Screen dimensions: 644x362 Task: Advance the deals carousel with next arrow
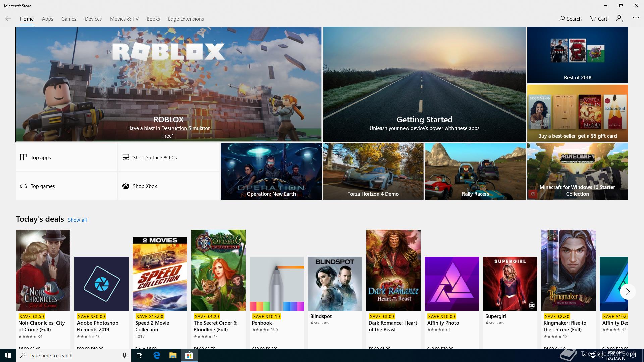click(628, 292)
